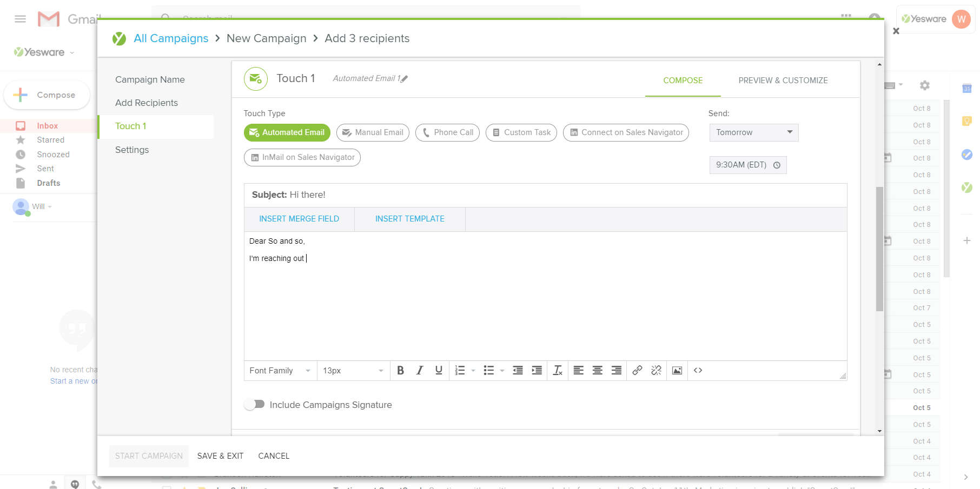980x489 pixels.
Task: Close the campaign dialog with X
Action: (896, 31)
